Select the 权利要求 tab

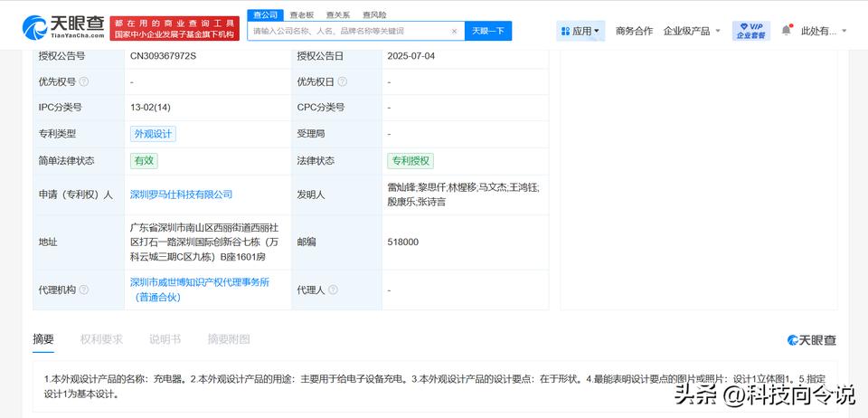[x=101, y=339]
